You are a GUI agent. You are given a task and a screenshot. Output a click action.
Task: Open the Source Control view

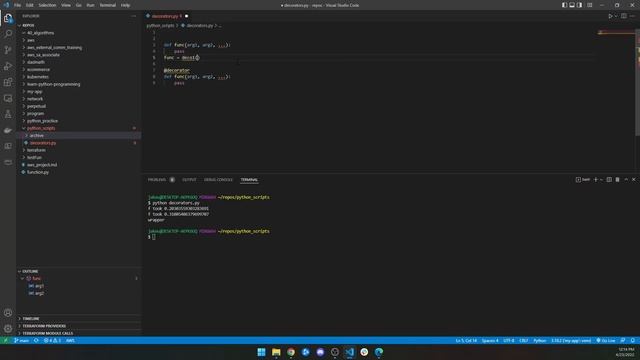[8, 50]
